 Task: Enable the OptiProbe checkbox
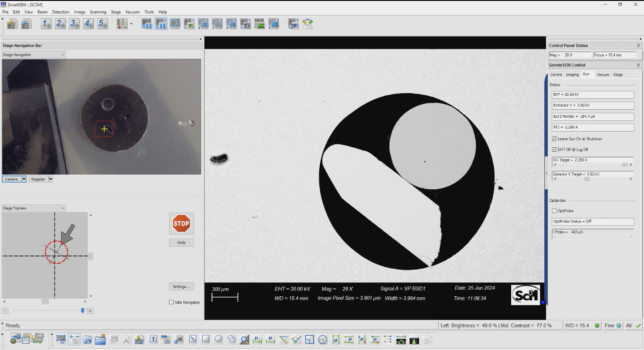pyautogui.click(x=555, y=211)
